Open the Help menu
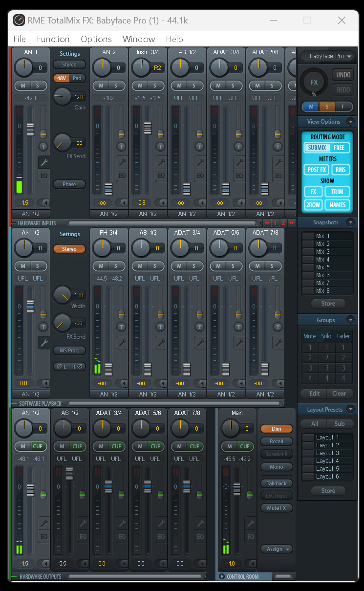 coord(174,39)
